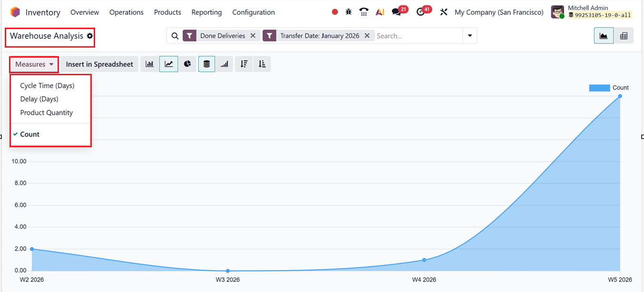The width and height of the screenshot is (644, 292).
Task: Click the Warehouse Analysis title
Action: [47, 36]
